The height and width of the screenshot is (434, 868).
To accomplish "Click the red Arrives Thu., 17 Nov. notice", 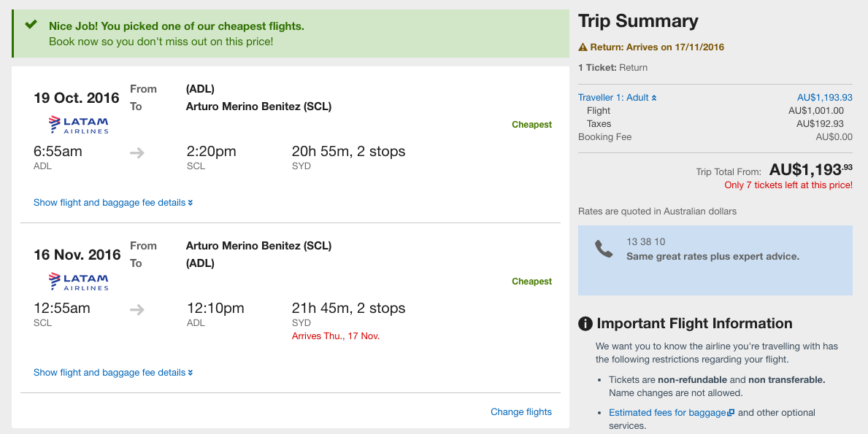I will (x=336, y=336).
